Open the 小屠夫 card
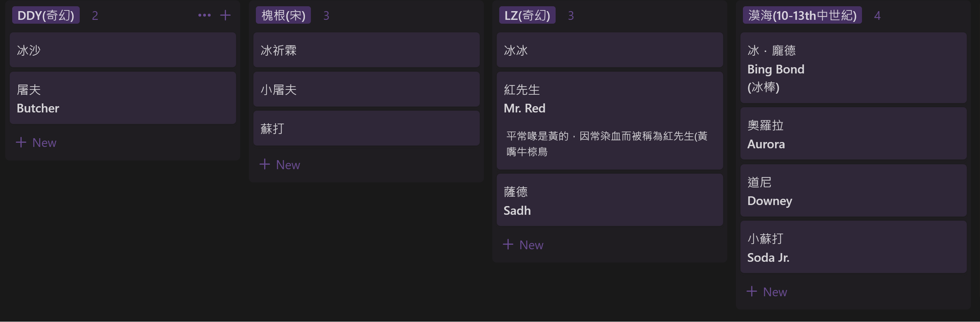Viewport: 980px width, 322px height. [366, 89]
